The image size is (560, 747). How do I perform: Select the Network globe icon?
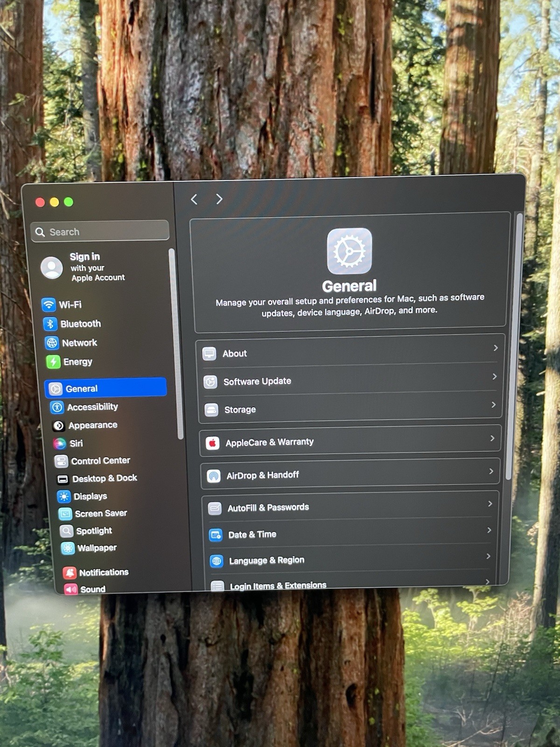tap(52, 343)
